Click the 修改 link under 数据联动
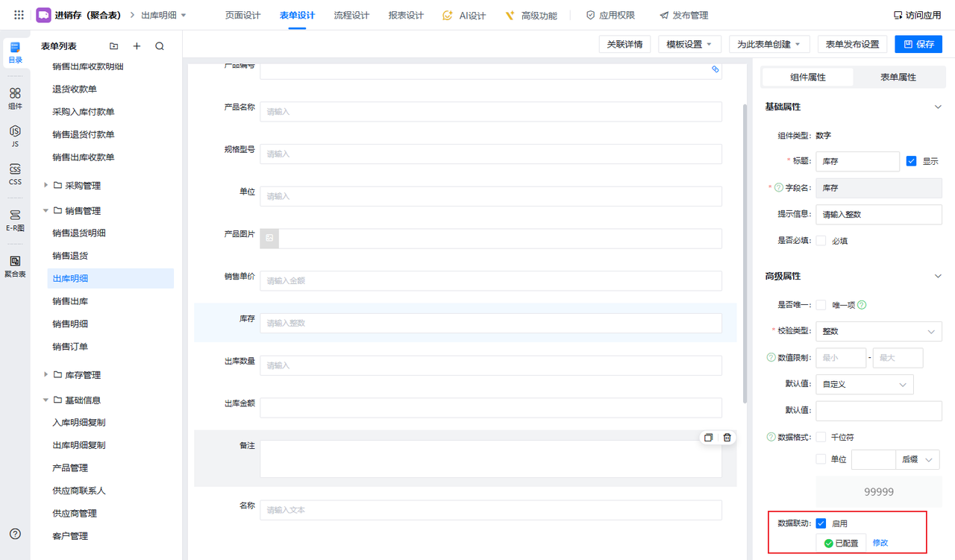The height and width of the screenshot is (560, 955). (880, 543)
